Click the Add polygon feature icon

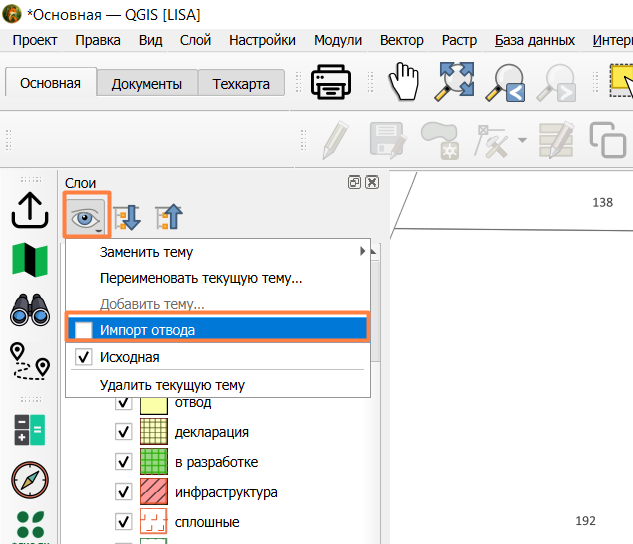pos(440,140)
